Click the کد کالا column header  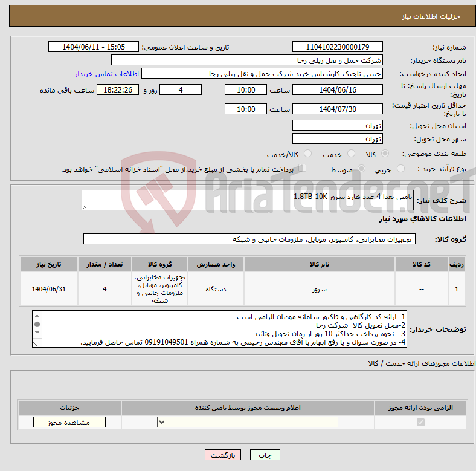click(x=422, y=264)
